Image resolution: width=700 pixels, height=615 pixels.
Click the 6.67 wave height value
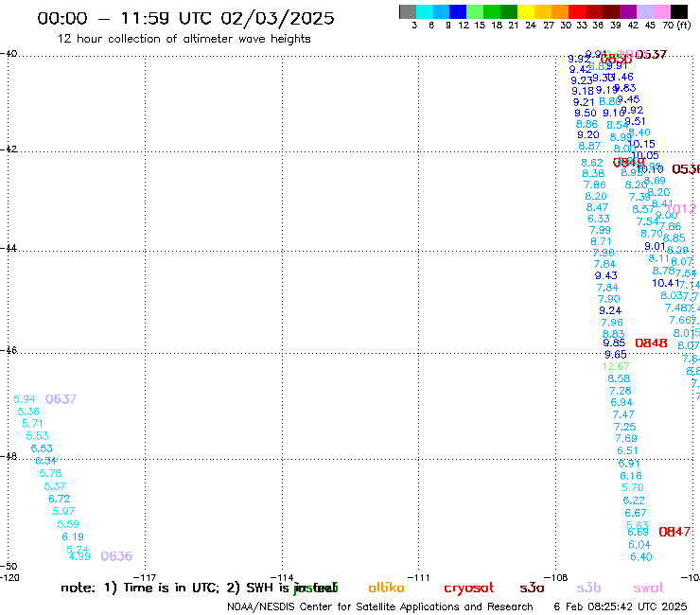(636, 513)
